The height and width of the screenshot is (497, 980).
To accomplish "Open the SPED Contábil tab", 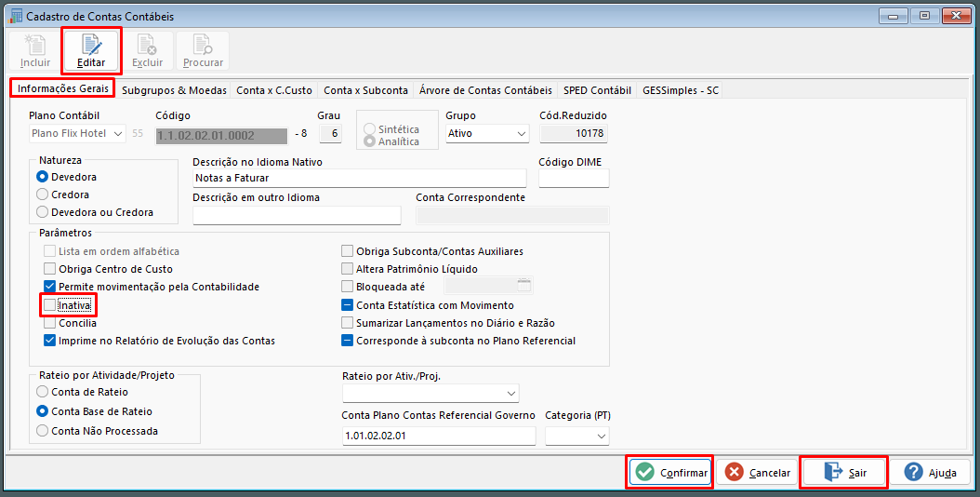I will pyautogui.click(x=597, y=90).
